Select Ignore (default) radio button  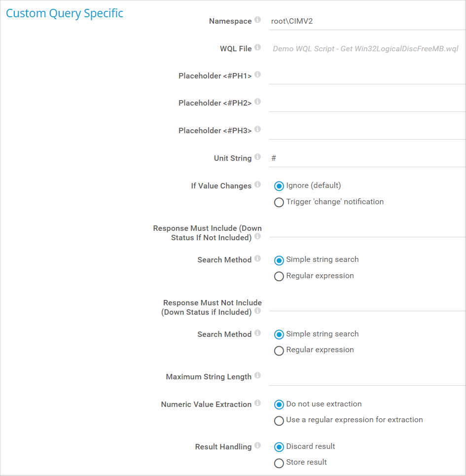click(279, 186)
